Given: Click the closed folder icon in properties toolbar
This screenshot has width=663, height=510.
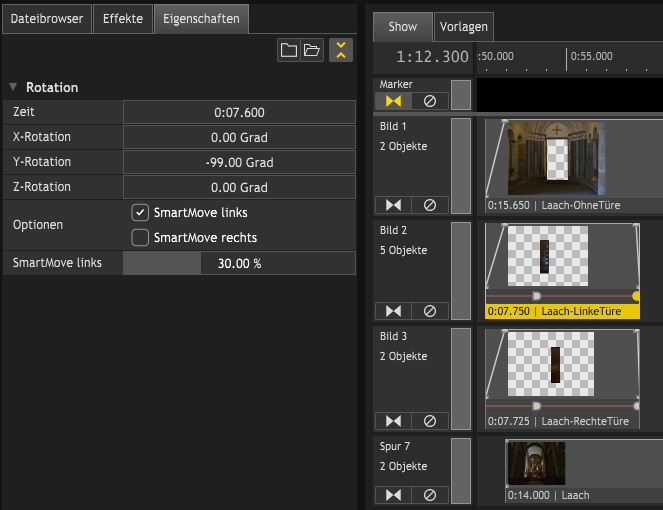Looking at the screenshot, I should pyautogui.click(x=289, y=50).
